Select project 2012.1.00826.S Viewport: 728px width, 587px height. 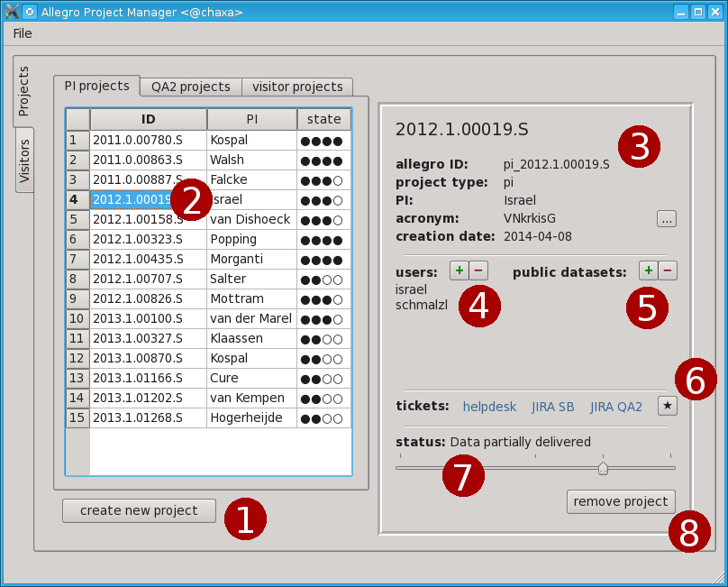pyautogui.click(x=148, y=298)
